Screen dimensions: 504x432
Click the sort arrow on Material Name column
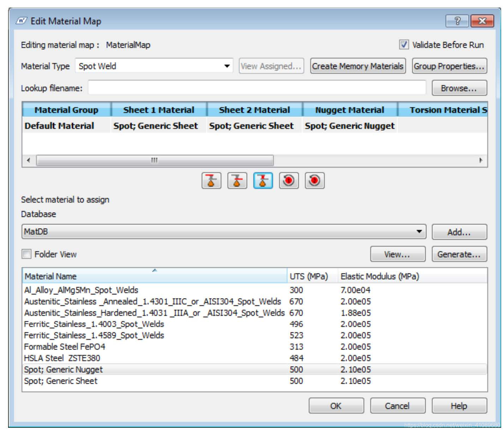point(154,270)
